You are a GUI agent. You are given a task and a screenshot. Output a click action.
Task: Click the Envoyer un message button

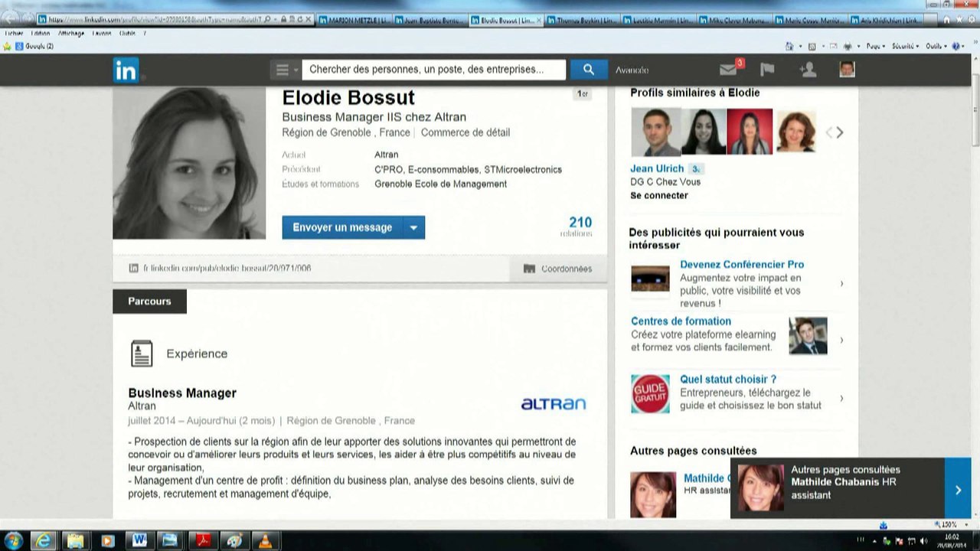pos(342,227)
